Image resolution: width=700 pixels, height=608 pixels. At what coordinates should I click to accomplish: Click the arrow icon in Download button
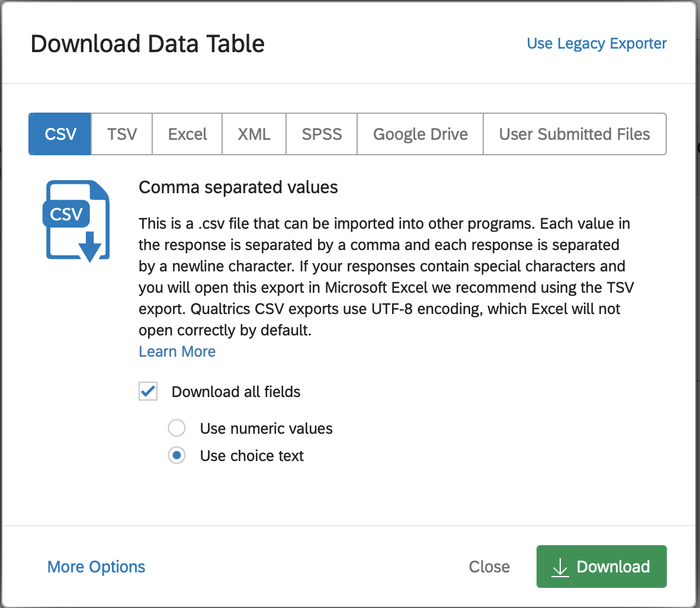(560, 567)
